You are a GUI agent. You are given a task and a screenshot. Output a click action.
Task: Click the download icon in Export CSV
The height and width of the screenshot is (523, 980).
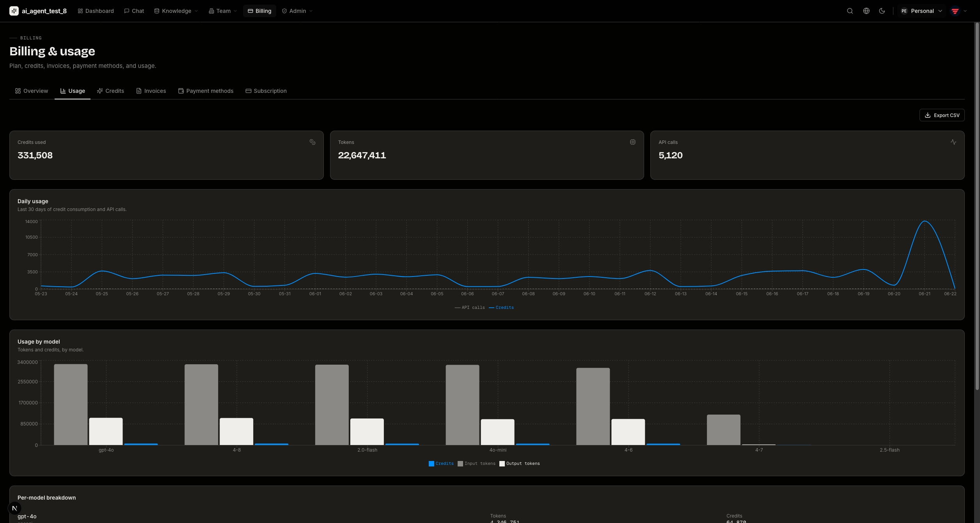coord(928,115)
